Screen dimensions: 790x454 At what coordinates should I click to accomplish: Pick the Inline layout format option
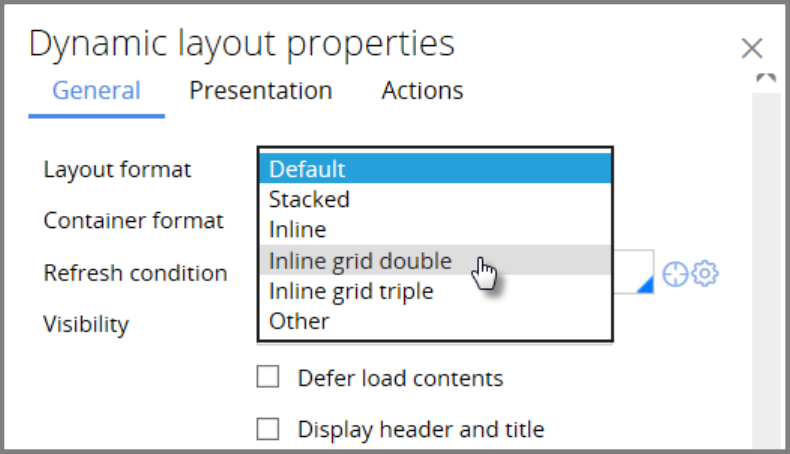coord(435,229)
